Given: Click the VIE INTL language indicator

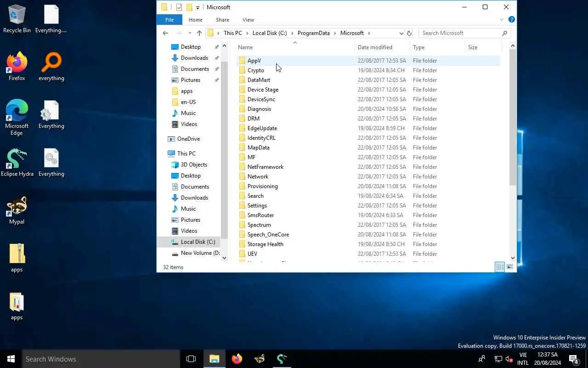Looking at the screenshot, I should click(x=523, y=359).
